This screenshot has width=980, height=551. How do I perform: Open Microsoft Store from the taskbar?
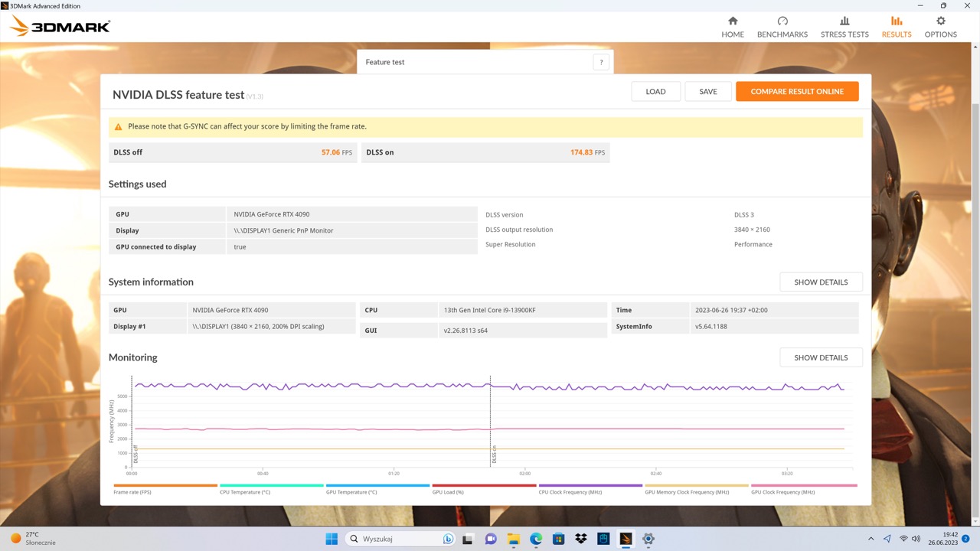coord(558,539)
